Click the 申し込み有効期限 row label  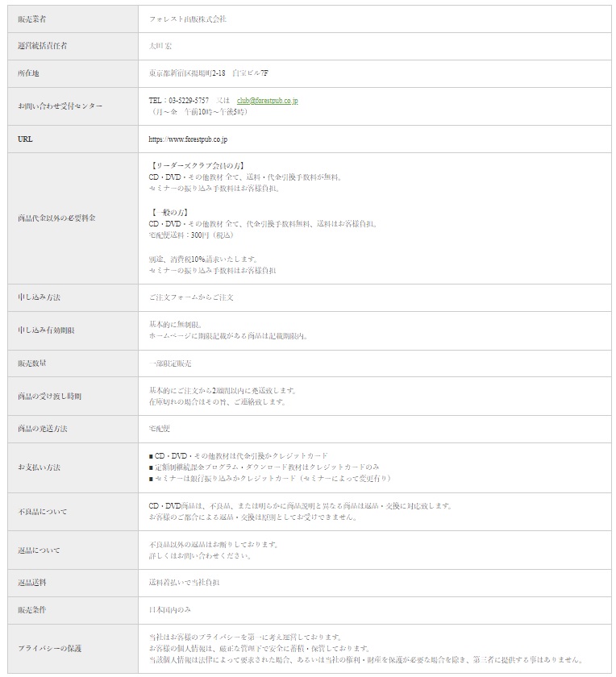tap(46, 330)
